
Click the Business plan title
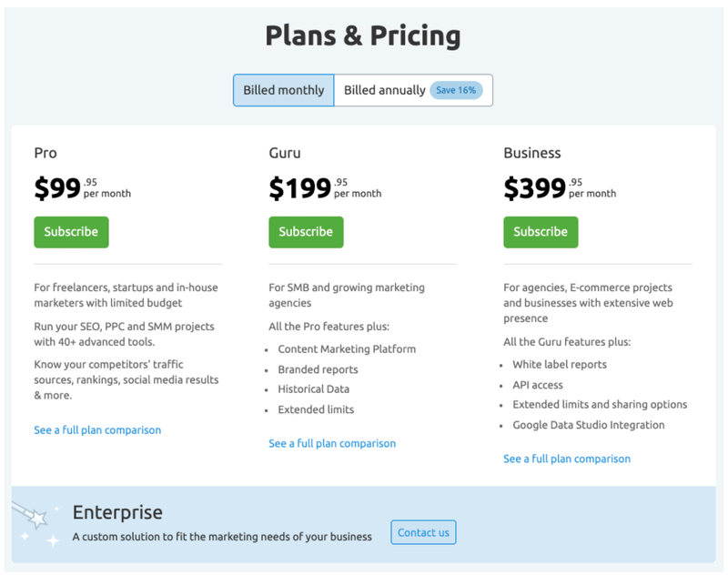click(532, 153)
